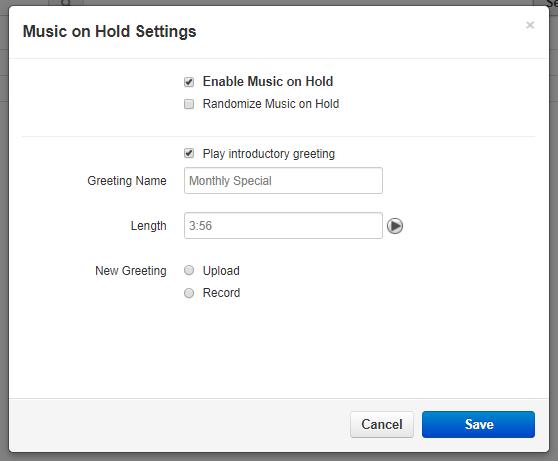Tick the Randomize Music on Hold checkbox
The image size is (558, 461).
pos(189,104)
